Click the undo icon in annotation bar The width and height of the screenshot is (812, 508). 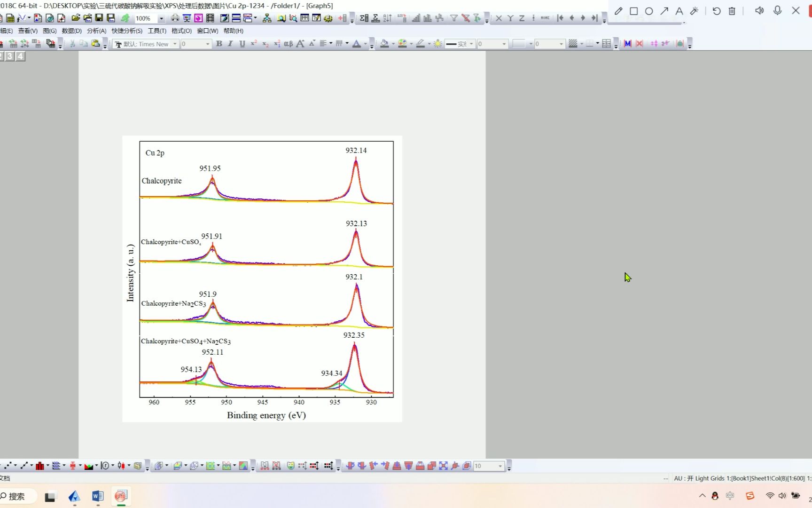pyautogui.click(x=717, y=11)
